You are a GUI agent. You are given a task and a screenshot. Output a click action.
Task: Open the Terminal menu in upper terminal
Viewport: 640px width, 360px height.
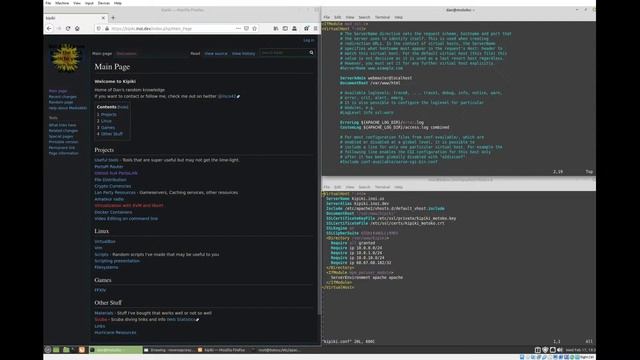[x=382, y=17]
